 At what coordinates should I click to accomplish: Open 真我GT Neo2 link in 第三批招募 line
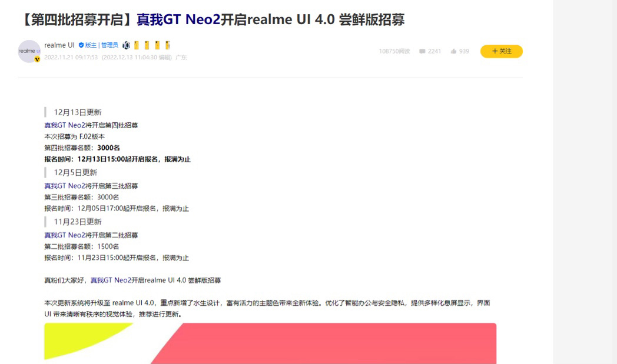[65, 186]
